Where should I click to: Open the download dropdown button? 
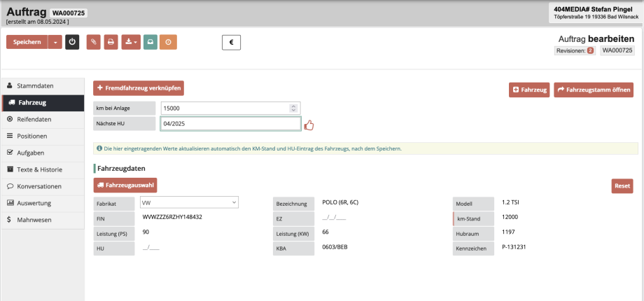(x=130, y=42)
